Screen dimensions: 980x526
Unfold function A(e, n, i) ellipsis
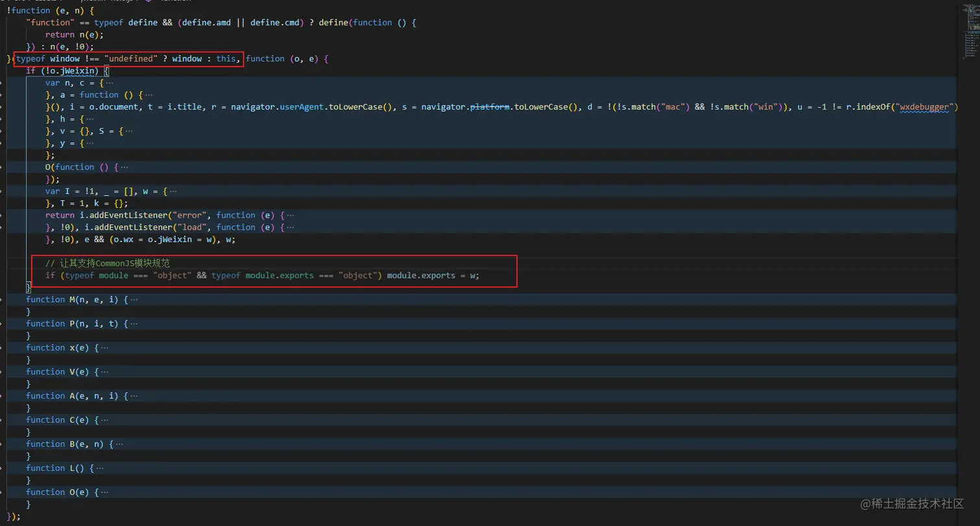click(x=134, y=396)
